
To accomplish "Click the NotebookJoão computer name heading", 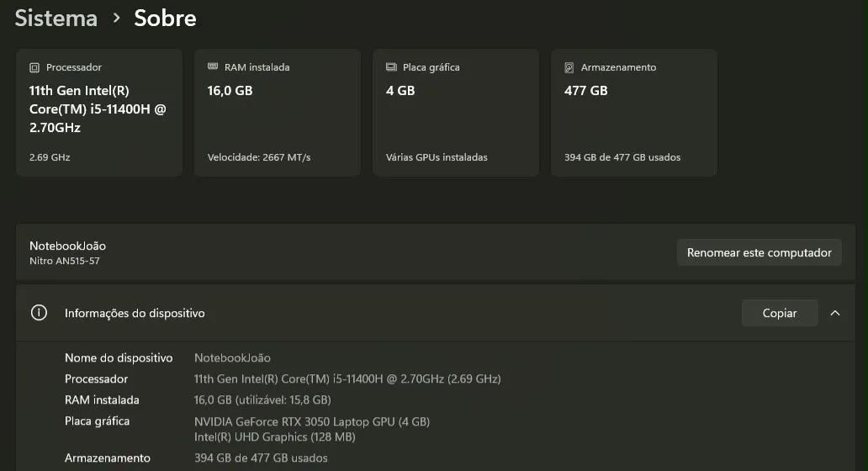I will pyautogui.click(x=67, y=246).
